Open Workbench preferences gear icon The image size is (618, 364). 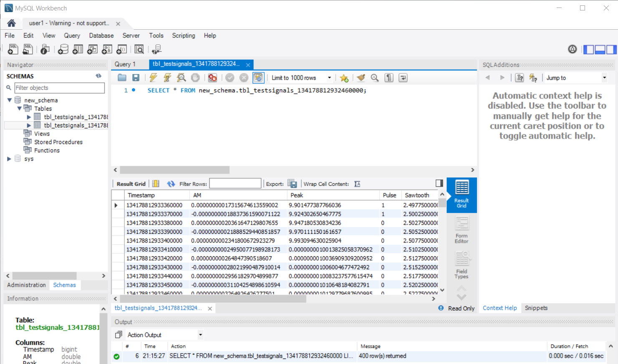pyautogui.click(x=572, y=49)
